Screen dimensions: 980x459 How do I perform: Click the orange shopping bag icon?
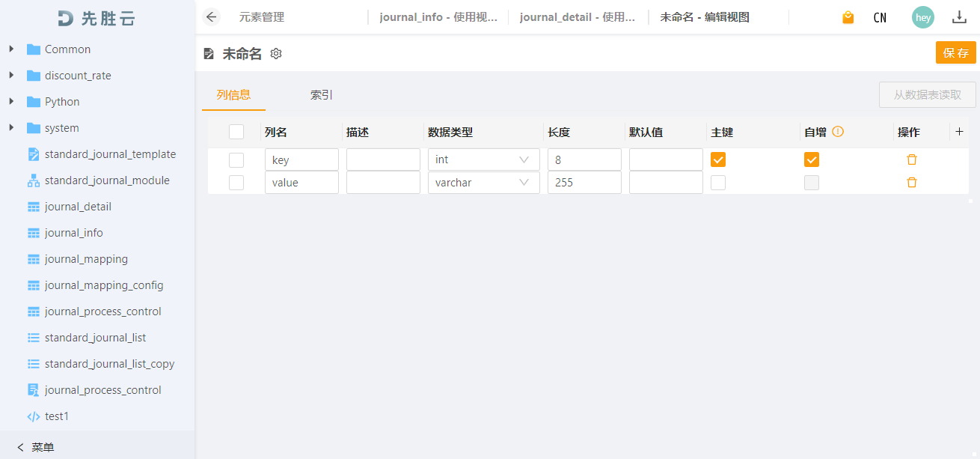pyautogui.click(x=848, y=17)
